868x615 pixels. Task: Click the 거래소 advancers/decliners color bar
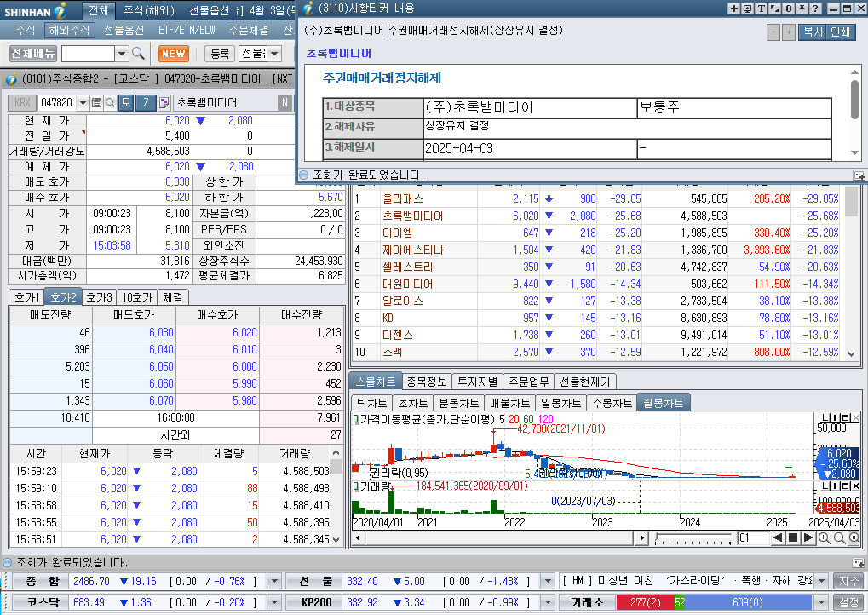[714, 602]
